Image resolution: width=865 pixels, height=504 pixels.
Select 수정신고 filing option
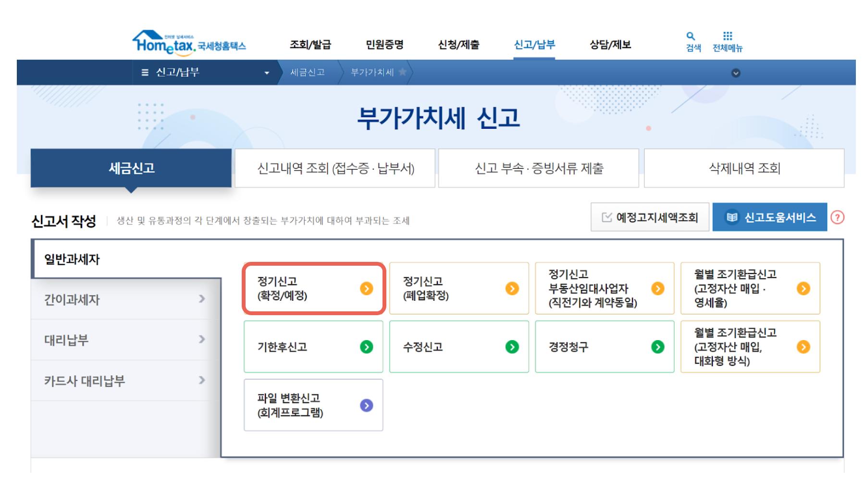point(458,347)
